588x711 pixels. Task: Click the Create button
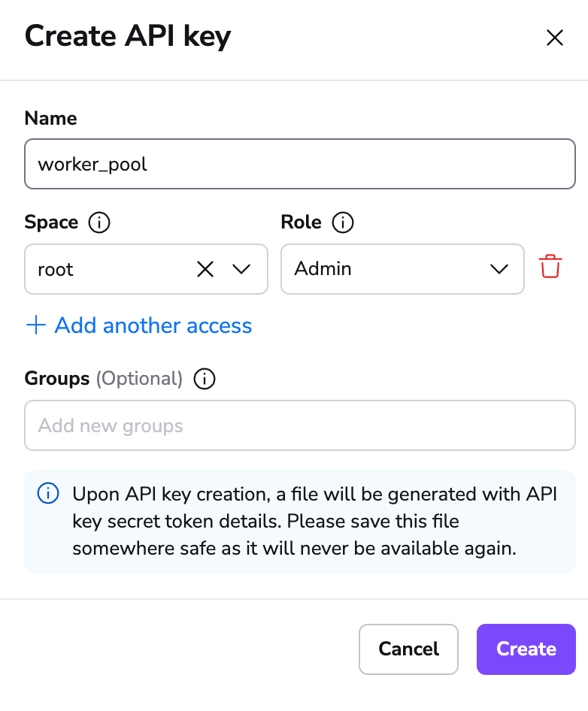[526, 649]
